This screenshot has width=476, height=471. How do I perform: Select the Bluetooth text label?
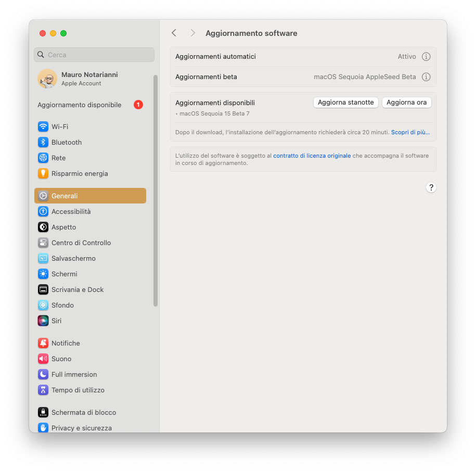[x=67, y=142]
